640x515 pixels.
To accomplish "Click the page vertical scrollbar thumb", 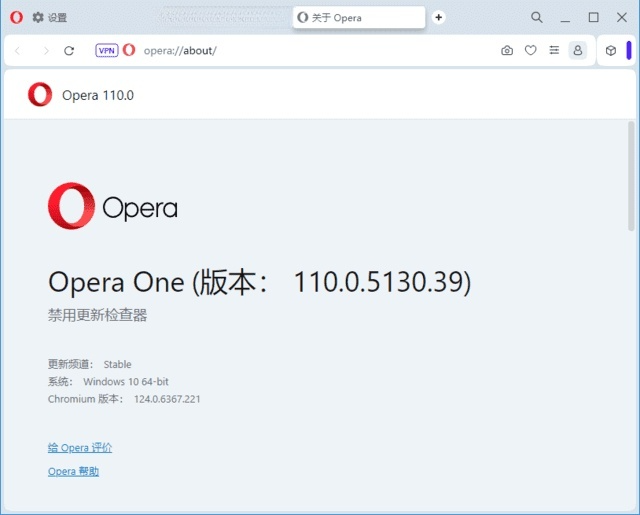I will click(x=631, y=176).
